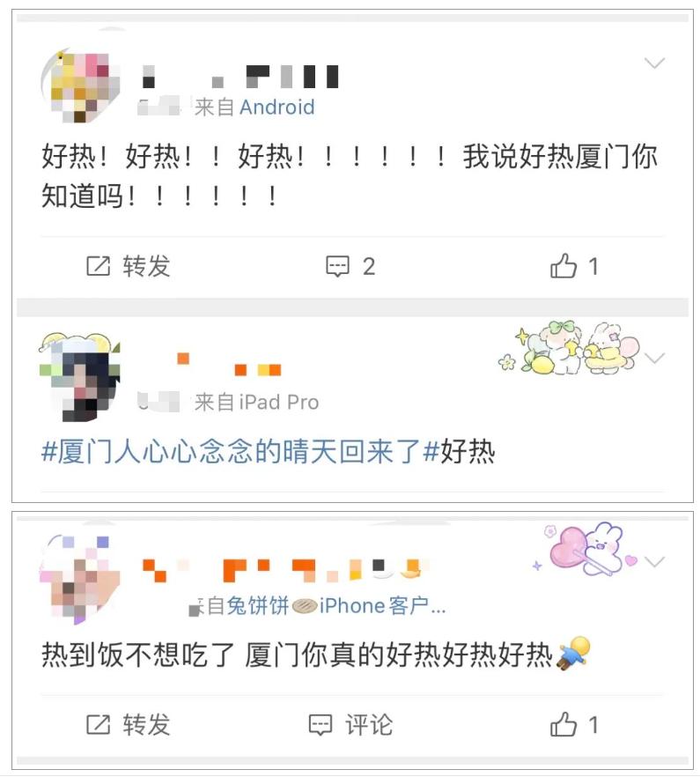Click the 转发 label on the first post
The width and height of the screenshot is (700, 777).
[147, 266]
